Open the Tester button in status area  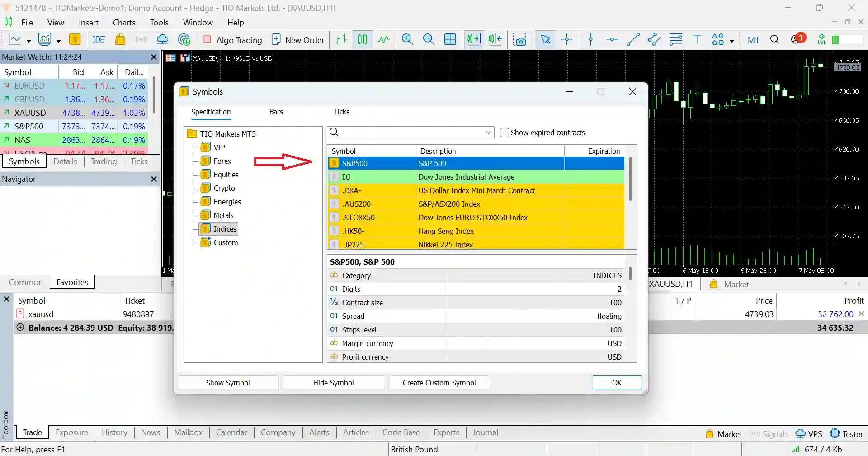coord(847,434)
